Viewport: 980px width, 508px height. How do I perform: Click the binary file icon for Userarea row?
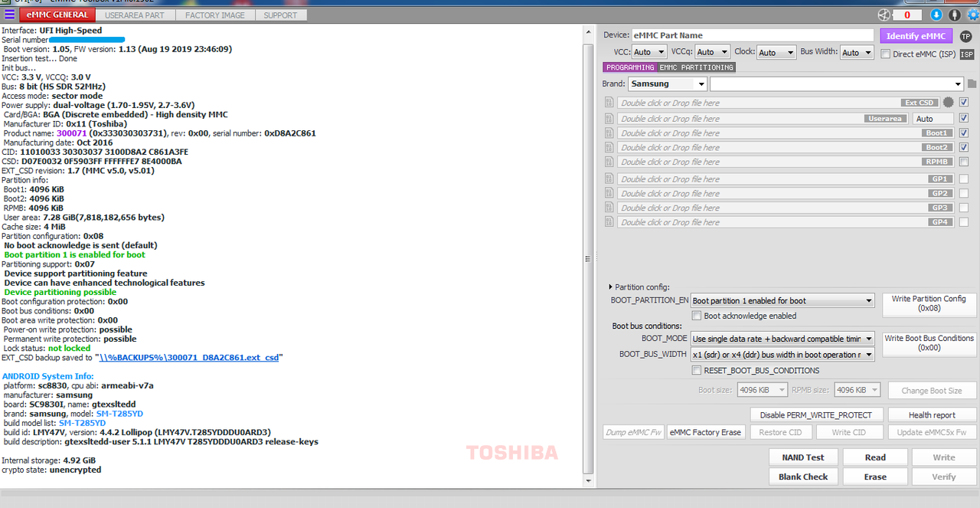(x=609, y=119)
